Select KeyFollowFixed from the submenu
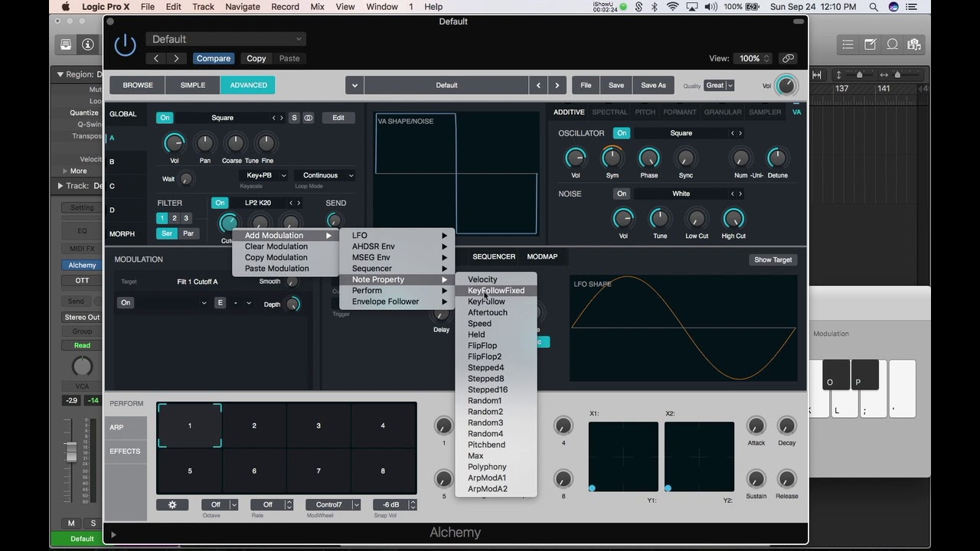Screen dimensions: 980x551 click(x=496, y=291)
